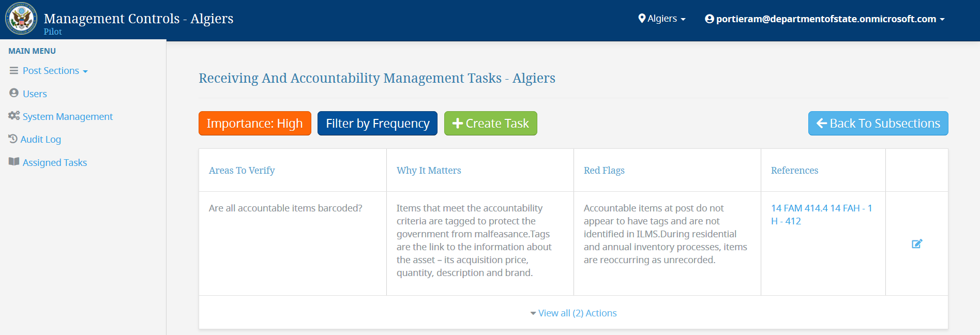The height and width of the screenshot is (335, 980).
Task: Click the edit pencil icon in task row
Action: pyautogui.click(x=917, y=243)
